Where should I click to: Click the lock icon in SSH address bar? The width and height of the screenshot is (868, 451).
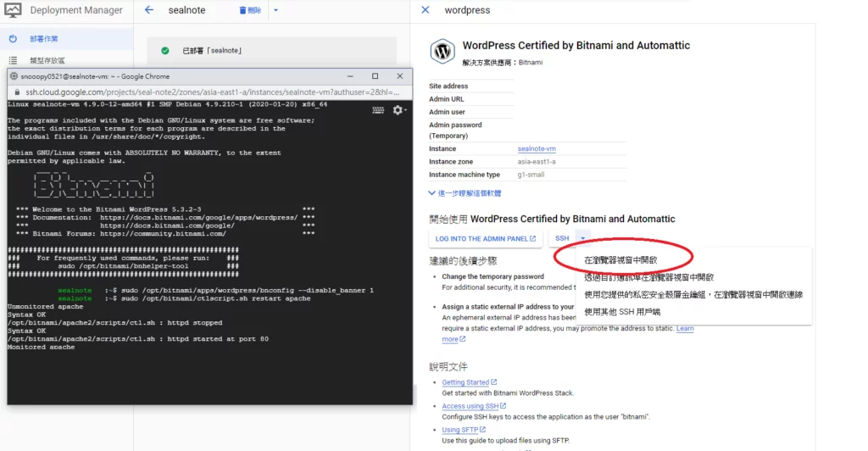coord(17,92)
